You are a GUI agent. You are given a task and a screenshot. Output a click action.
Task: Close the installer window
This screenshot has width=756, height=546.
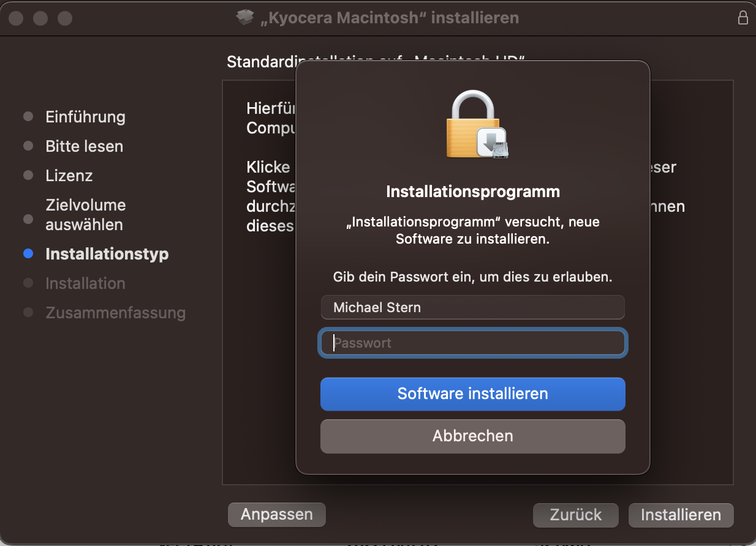[17, 18]
